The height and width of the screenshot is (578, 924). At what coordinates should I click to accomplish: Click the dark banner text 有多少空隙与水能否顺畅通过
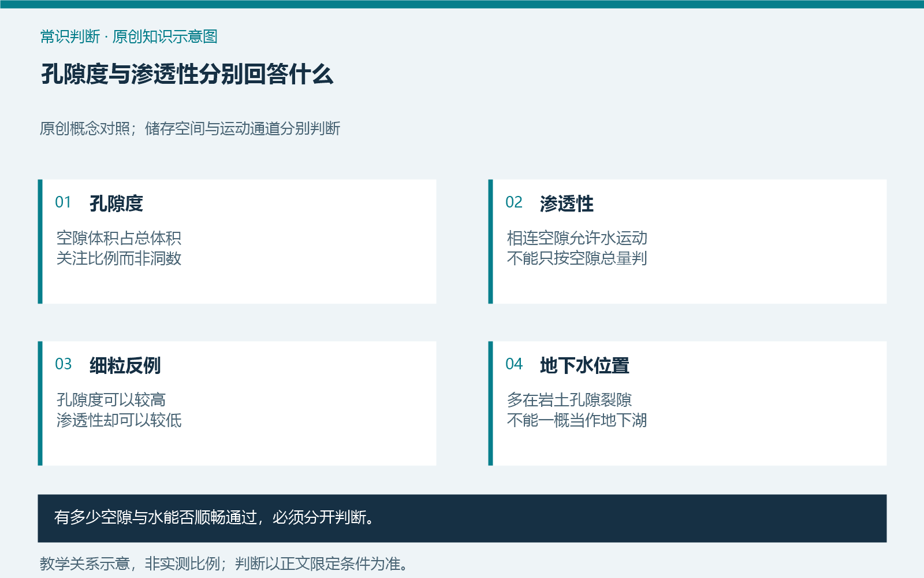tap(155, 517)
